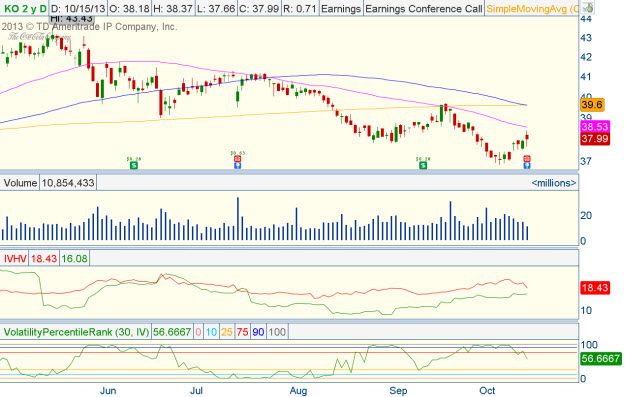Click the chart settings icon at header end

(587, 8)
